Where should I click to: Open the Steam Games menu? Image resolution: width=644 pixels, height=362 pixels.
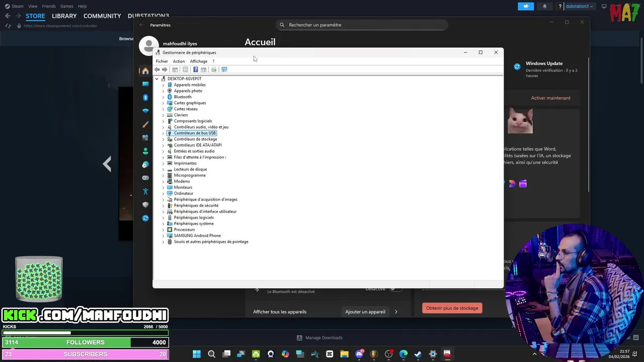[x=66, y=6]
